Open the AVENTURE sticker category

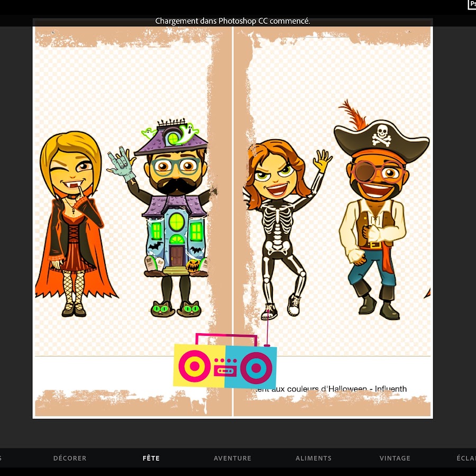[x=232, y=458]
